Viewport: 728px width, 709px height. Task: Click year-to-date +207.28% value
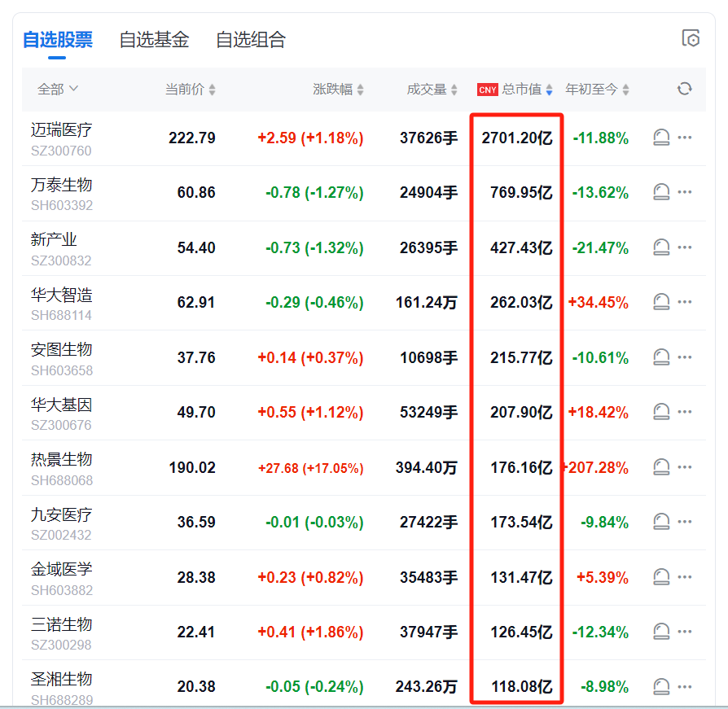[x=596, y=468]
